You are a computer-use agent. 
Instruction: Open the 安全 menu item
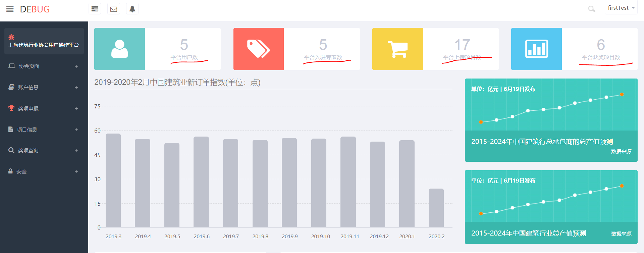[x=44, y=171]
